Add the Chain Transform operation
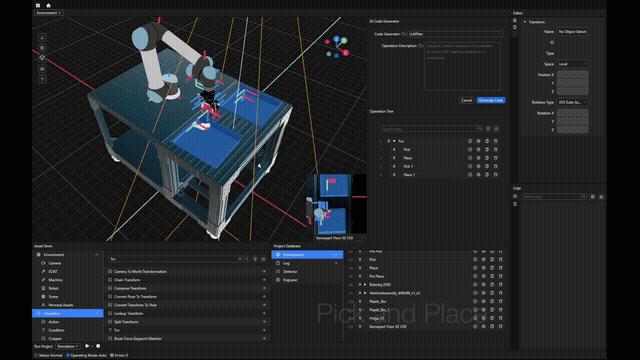 tap(264, 280)
